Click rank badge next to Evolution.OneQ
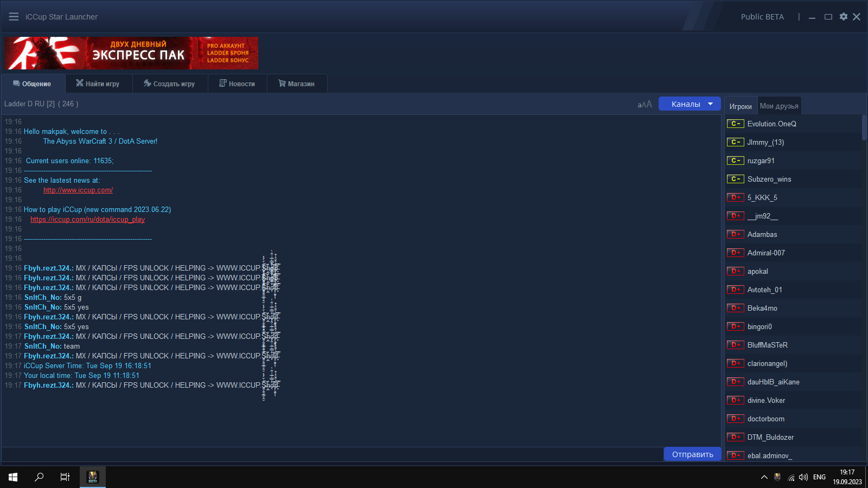This screenshot has height=488, width=868. (x=735, y=124)
